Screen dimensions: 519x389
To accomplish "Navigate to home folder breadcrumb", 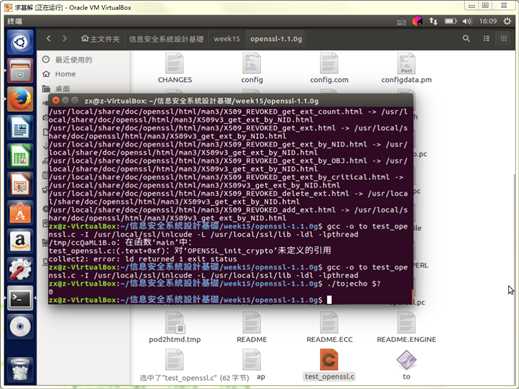I will [x=100, y=39].
